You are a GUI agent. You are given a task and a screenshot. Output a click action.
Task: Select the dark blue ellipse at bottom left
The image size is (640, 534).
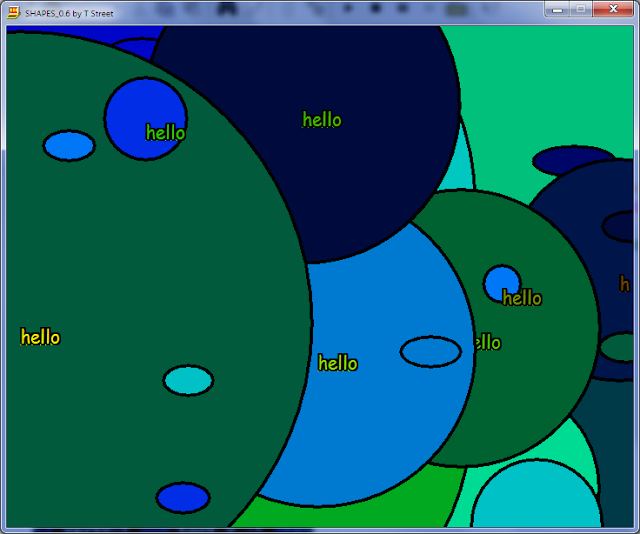183,498
